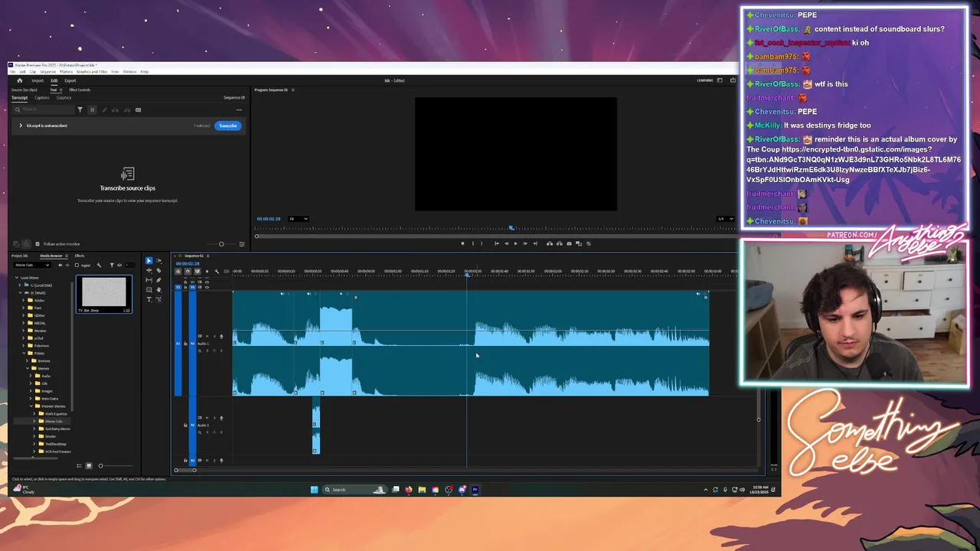The image size is (980, 551).
Task: Click the Lift button in Program monitor
Action: tap(550, 243)
